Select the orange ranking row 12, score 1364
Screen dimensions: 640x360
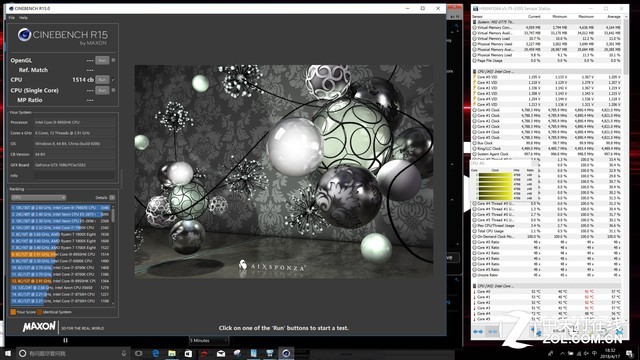(60, 281)
